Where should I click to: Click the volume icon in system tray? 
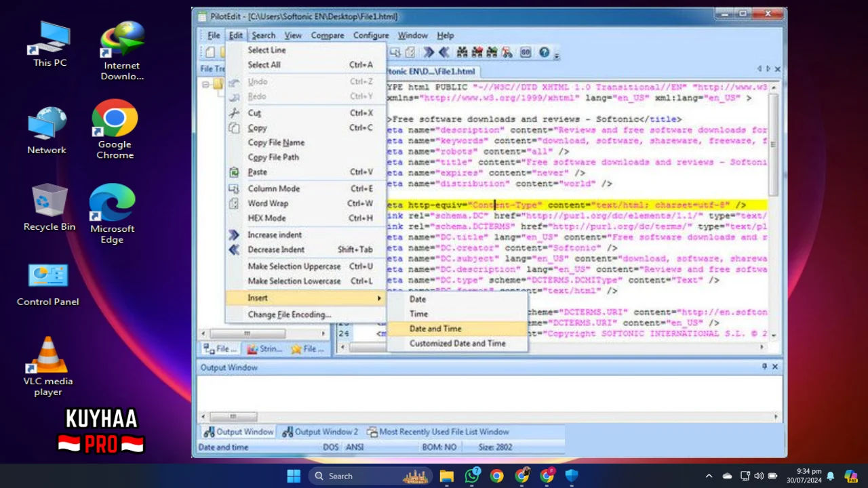click(758, 476)
